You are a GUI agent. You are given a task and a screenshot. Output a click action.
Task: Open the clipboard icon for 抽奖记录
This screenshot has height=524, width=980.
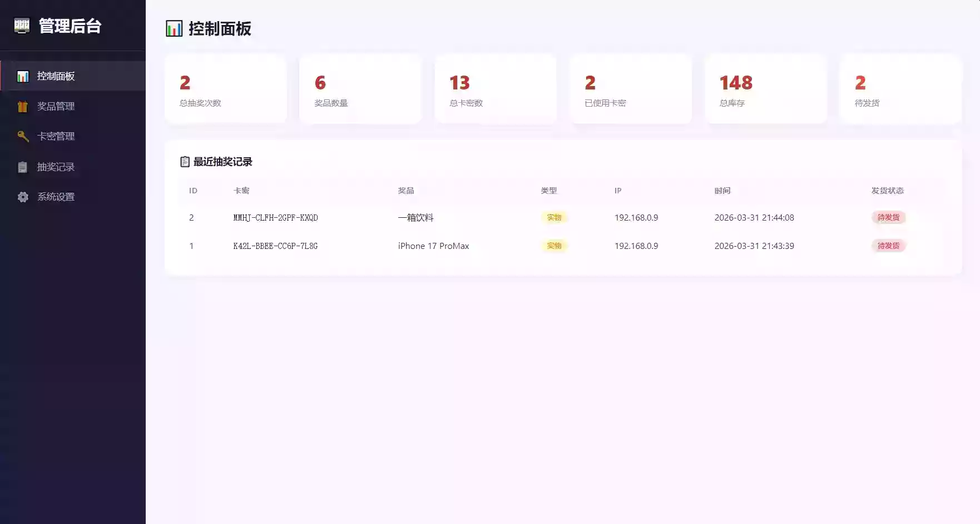coord(23,167)
